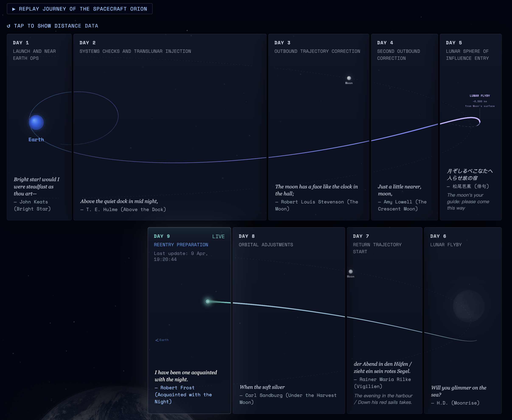
Task: Click the Last update 9 Apr timestamp
Action: pos(181,256)
